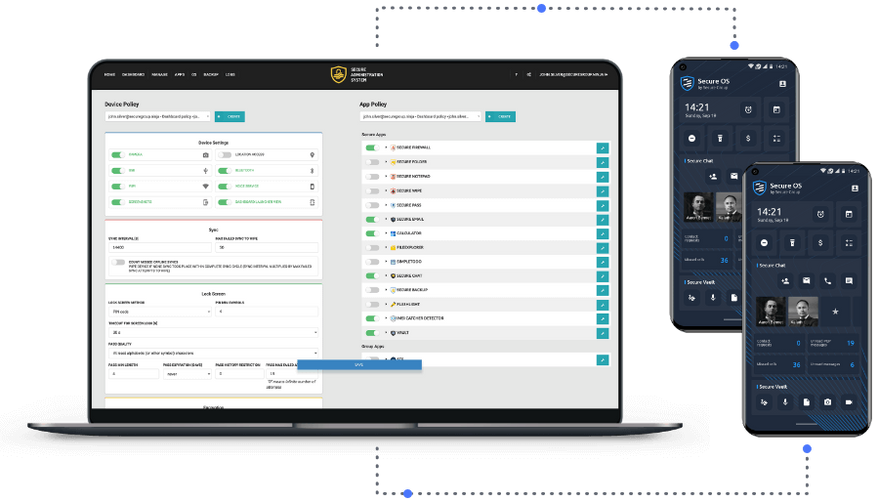The width and height of the screenshot is (878, 502).
Task: Open the DASHBOARD menu item
Action: 133,74
